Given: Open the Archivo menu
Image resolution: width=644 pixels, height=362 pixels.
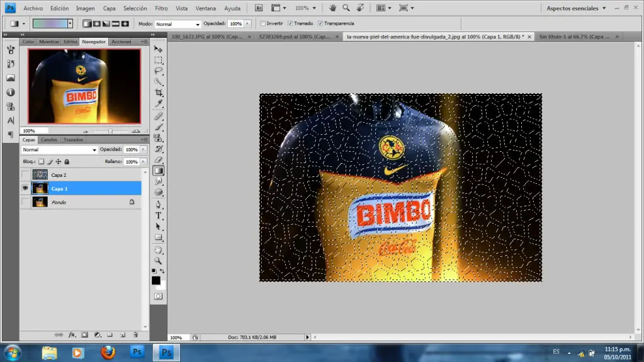Looking at the screenshot, I should click(33, 8).
